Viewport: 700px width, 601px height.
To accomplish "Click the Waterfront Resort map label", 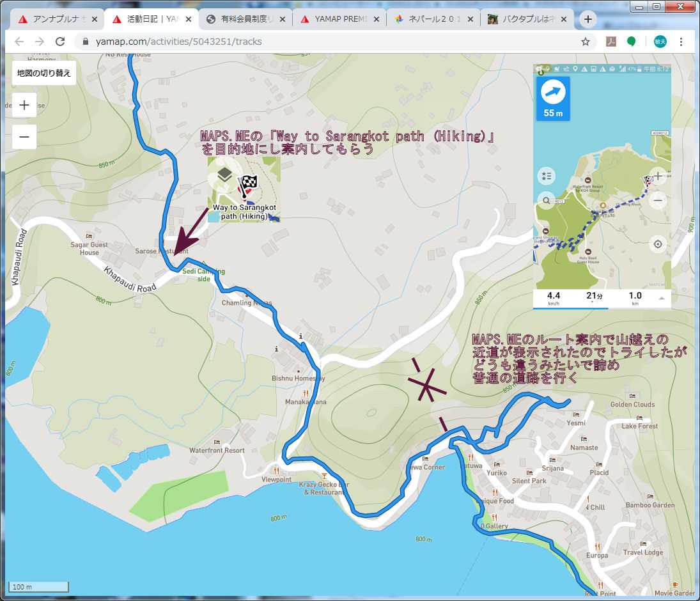I will [x=217, y=450].
